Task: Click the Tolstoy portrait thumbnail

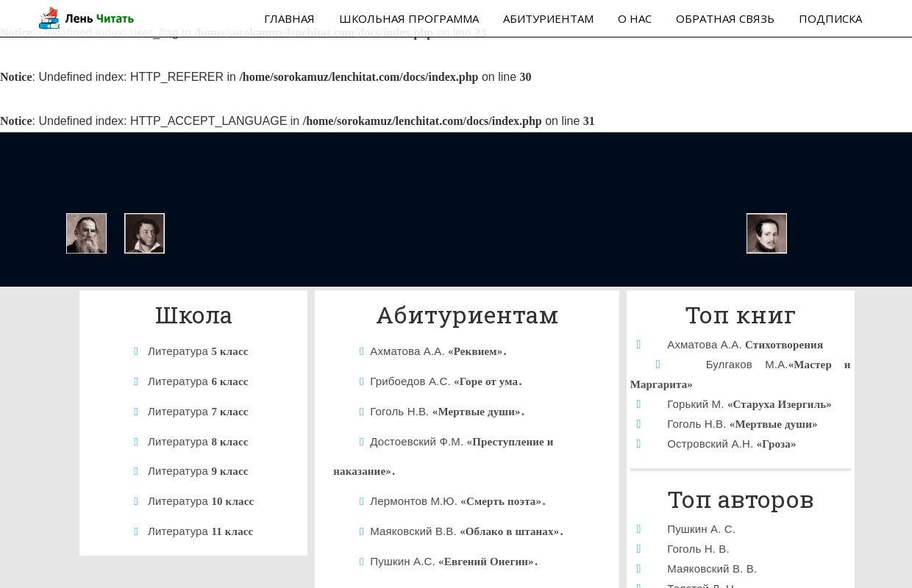Action: (86, 233)
